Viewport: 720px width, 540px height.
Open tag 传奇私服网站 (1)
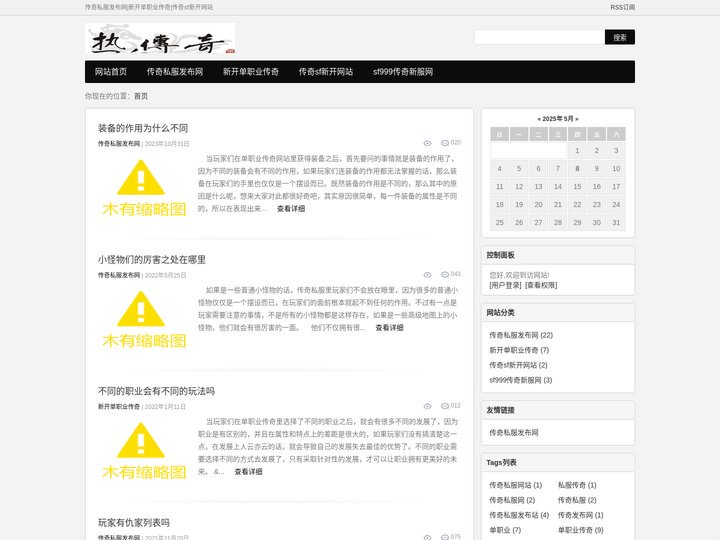point(516,485)
